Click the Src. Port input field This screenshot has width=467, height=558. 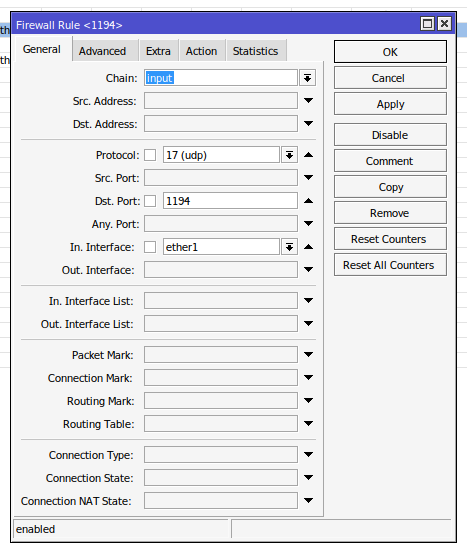[221, 178]
